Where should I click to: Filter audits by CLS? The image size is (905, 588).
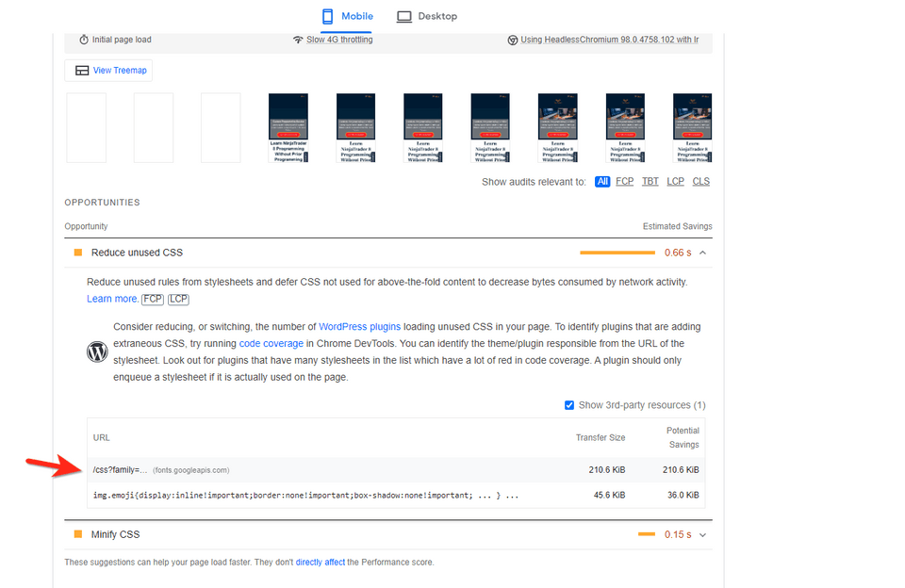700,181
